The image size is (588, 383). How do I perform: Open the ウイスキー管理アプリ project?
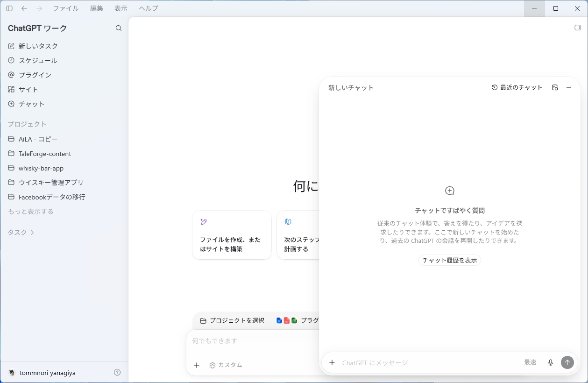pyautogui.click(x=64, y=183)
